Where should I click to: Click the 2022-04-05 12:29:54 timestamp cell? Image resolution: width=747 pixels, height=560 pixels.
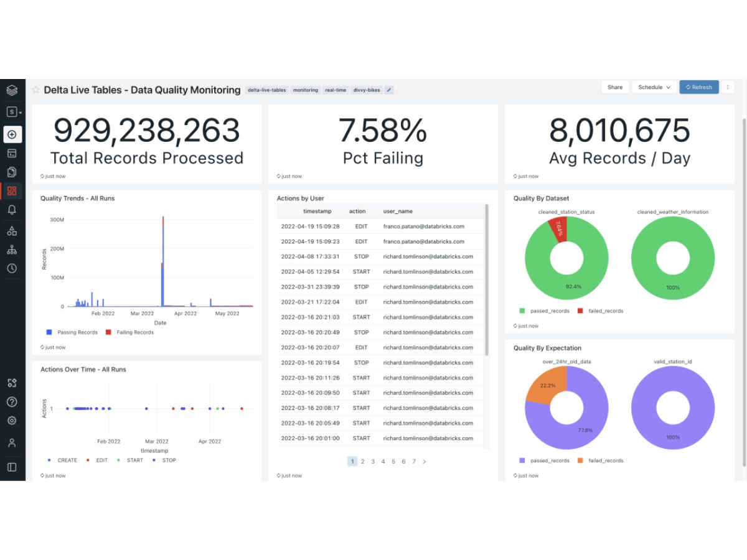tap(310, 272)
